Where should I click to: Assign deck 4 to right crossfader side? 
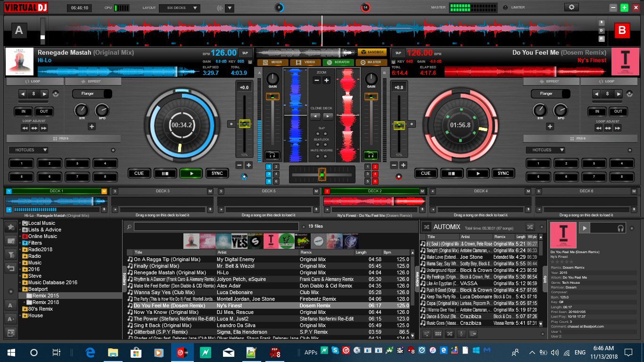point(375,174)
